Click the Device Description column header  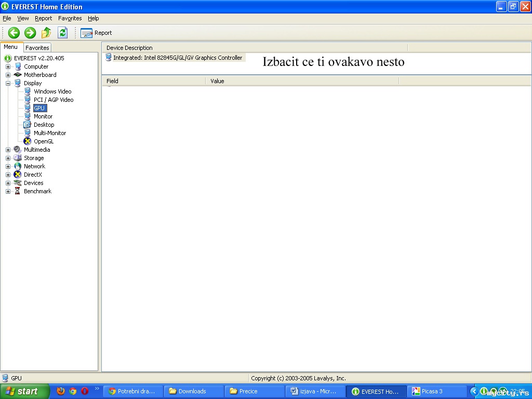255,48
